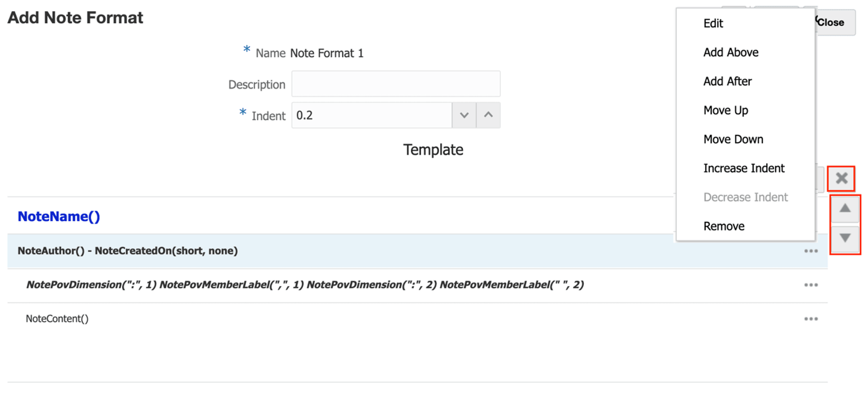Select Add After in the context menu
The image size is (868, 394).
pyautogui.click(x=727, y=81)
